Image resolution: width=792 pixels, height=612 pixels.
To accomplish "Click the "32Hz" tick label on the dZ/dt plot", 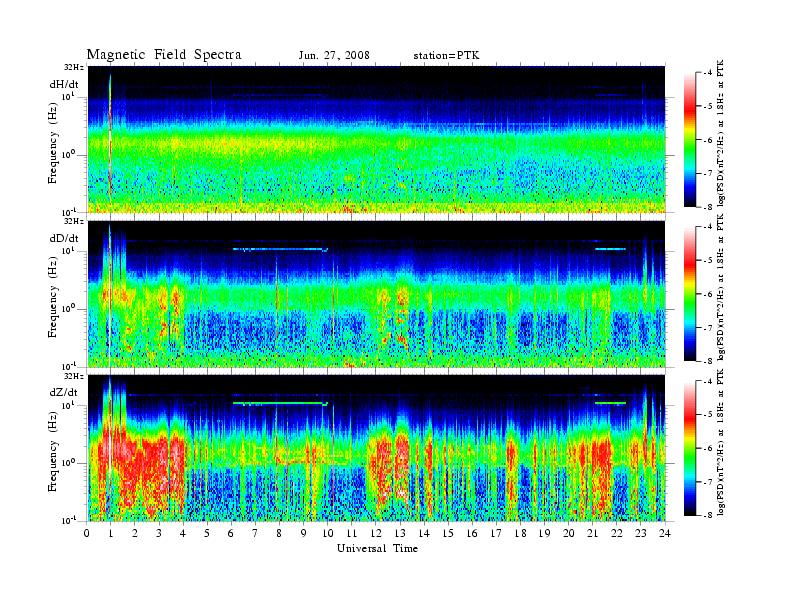I will coord(73,376).
